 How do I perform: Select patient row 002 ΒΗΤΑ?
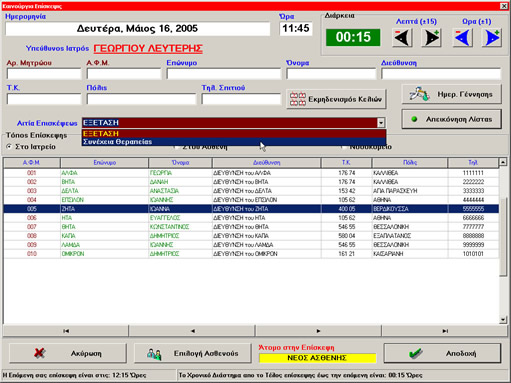pos(251,182)
